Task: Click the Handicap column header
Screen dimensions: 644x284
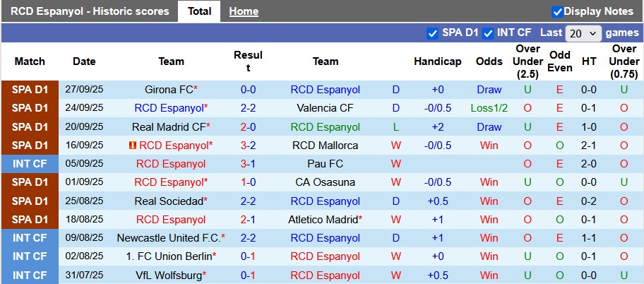Action: pos(437,61)
